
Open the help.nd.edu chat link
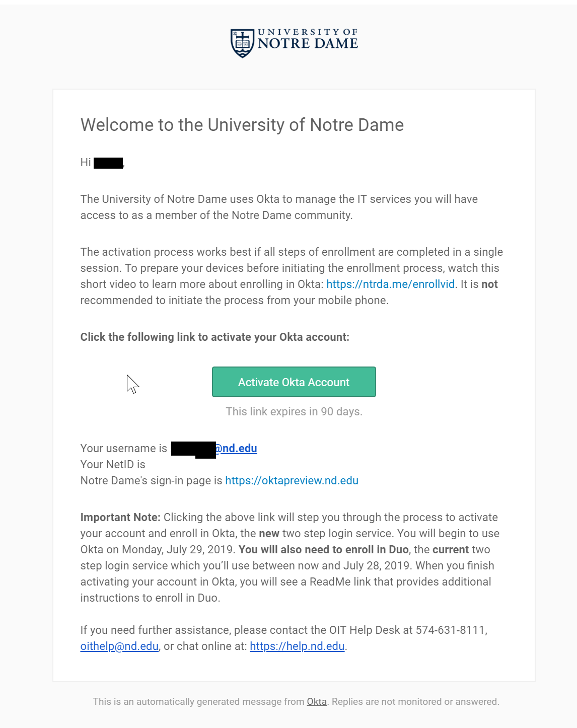coord(297,646)
